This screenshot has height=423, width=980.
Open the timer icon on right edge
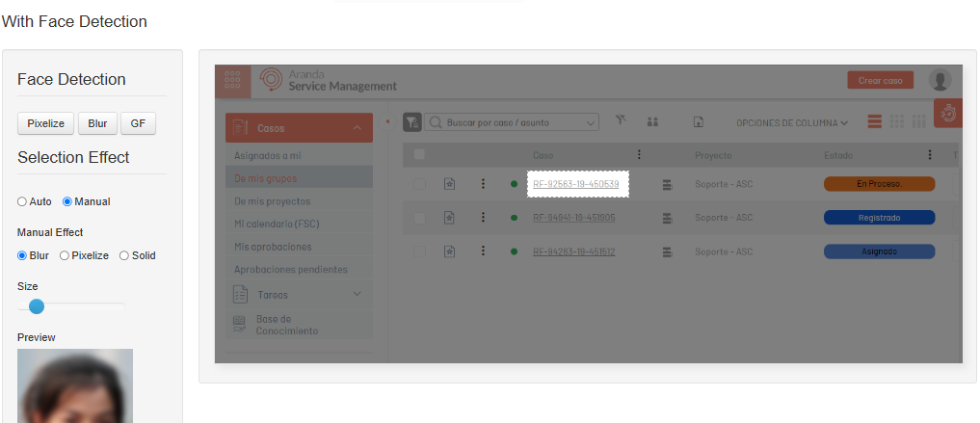947,113
